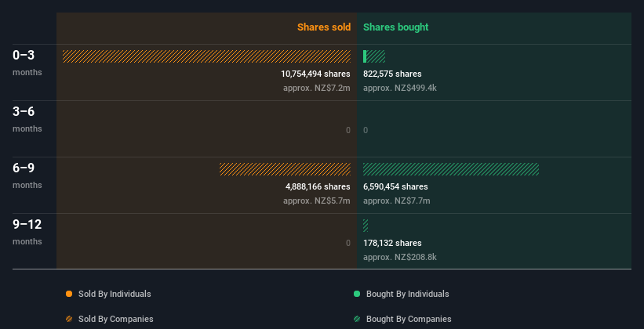Image resolution: width=644 pixels, height=329 pixels.
Task: Click the 9–12 months small green bought bar
Action: (366, 226)
